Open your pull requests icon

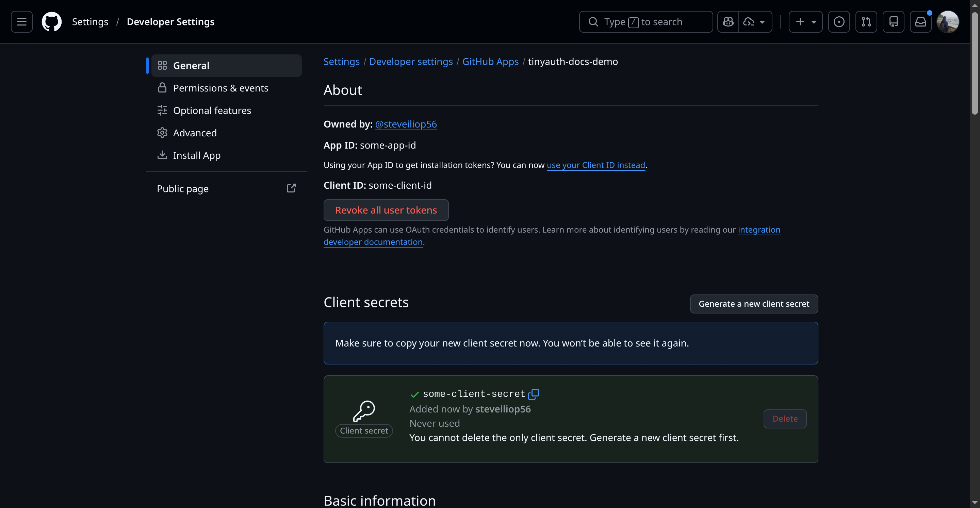(866, 22)
